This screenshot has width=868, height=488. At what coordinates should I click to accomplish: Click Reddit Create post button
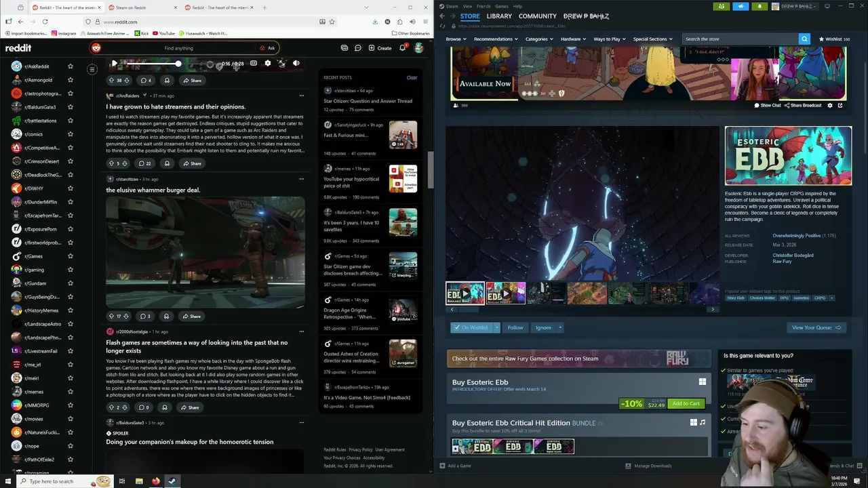(x=380, y=48)
